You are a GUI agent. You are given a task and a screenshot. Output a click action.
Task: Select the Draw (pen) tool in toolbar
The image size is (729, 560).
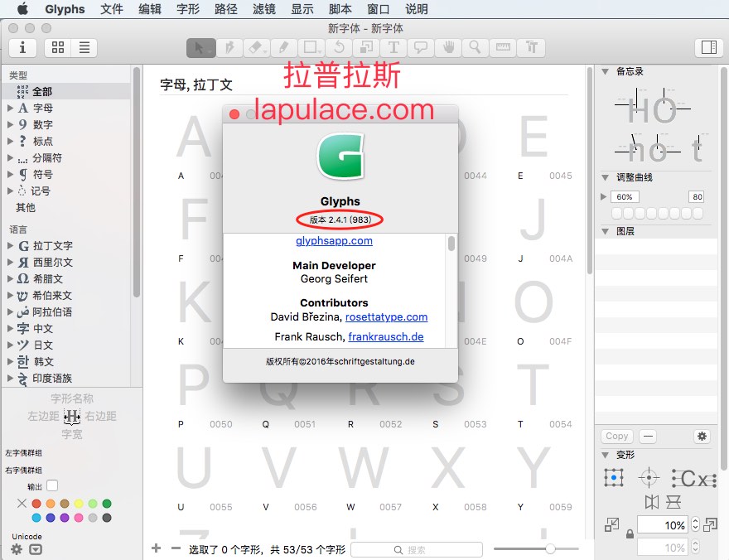[x=229, y=48]
